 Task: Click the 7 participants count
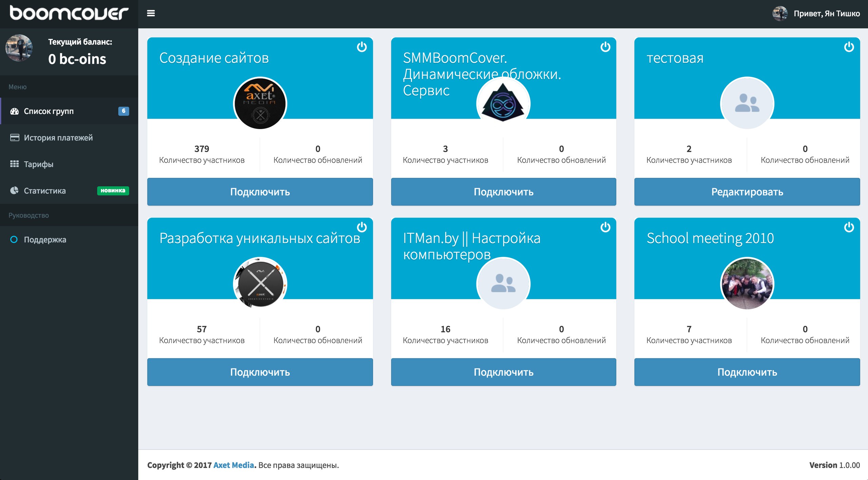[x=689, y=329]
